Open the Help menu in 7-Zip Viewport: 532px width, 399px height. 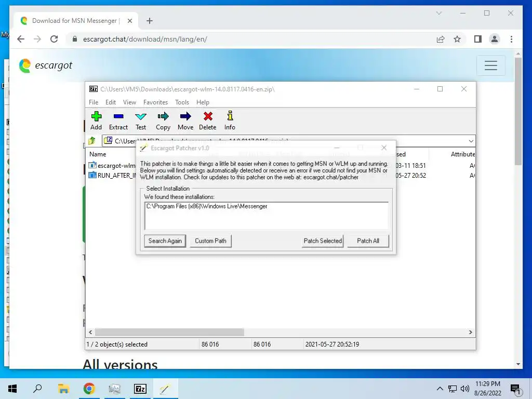tap(203, 102)
